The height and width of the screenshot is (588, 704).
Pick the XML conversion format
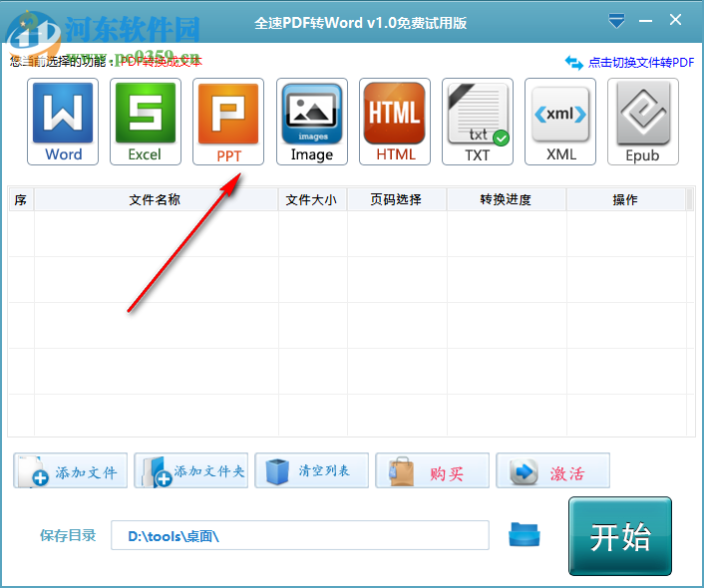pyautogui.click(x=560, y=122)
